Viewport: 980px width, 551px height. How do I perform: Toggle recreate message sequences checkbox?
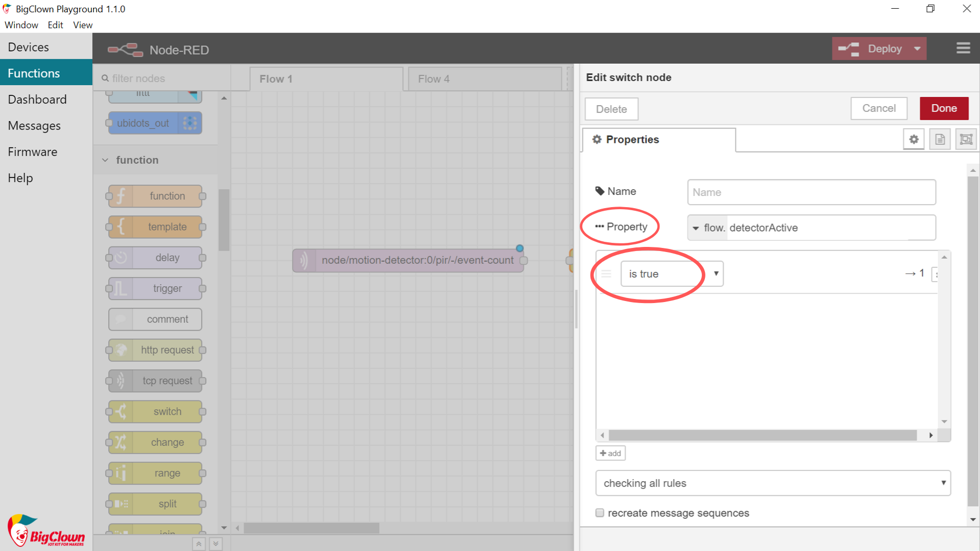(x=600, y=513)
